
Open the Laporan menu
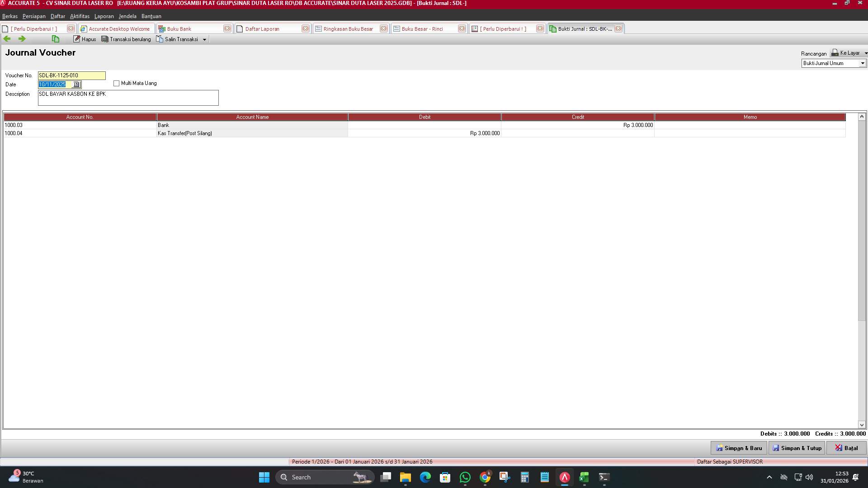pos(104,16)
